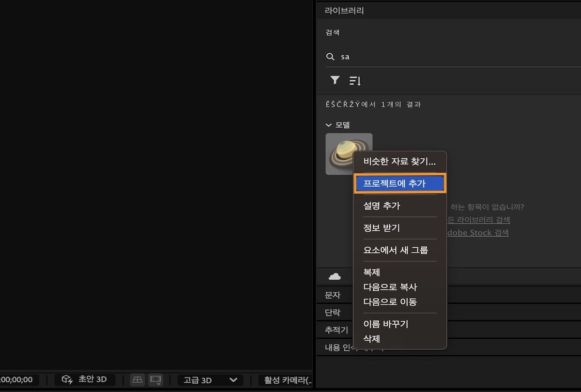The width and height of the screenshot is (581, 392).
Task: Collapse the 모델 section
Action: point(328,124)
